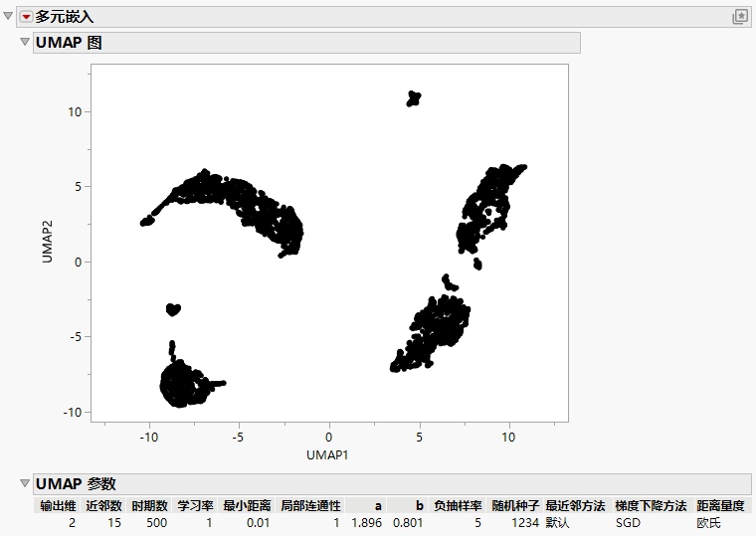Open the red triangle menu for 多元嵌入
Viewport: 756px width, 536px height.
26,17
